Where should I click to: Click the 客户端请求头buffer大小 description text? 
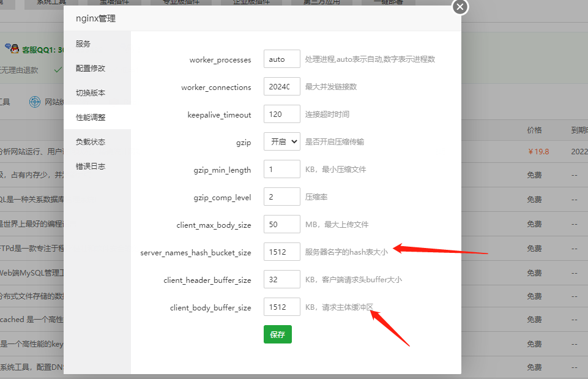point(362,280)
